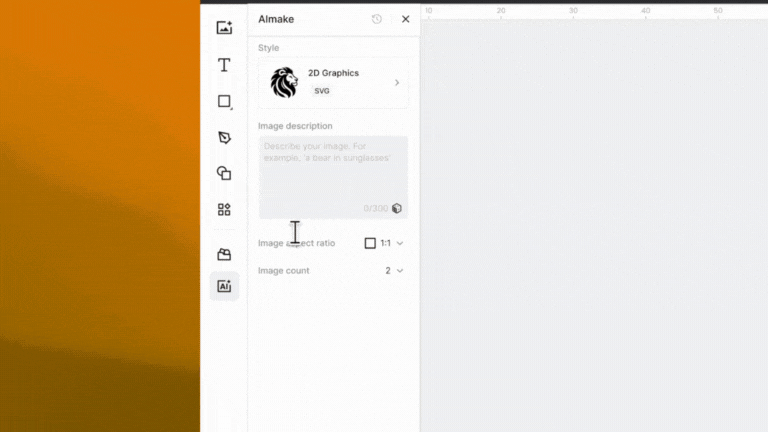This screenshot has width=768, height=432.
Task: Open the assets box icon in sidebar
Action: 224,255
